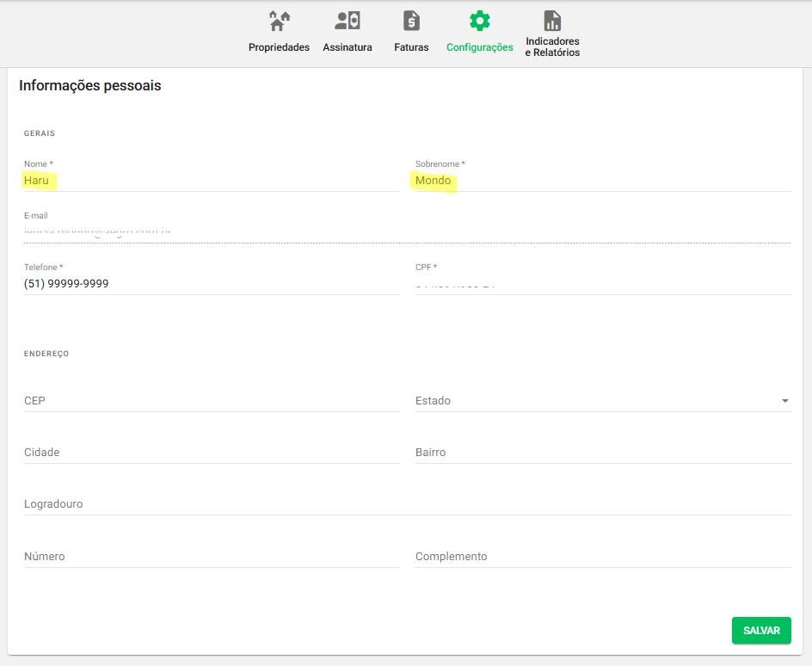Click the Configurações gear icon
Viewport: 812px width, 666px height.
(480, 21)
